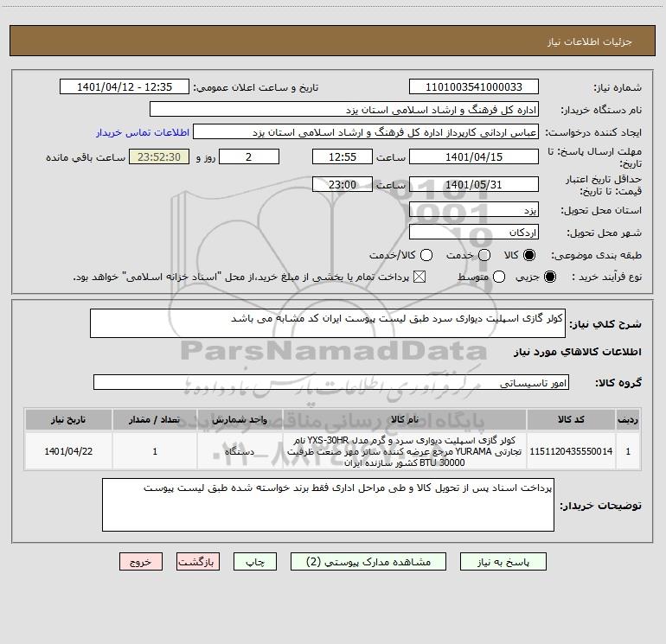666x644 pixels.
Task: Click the شرح کلی نیاز description box
Action: click(328, 323)
